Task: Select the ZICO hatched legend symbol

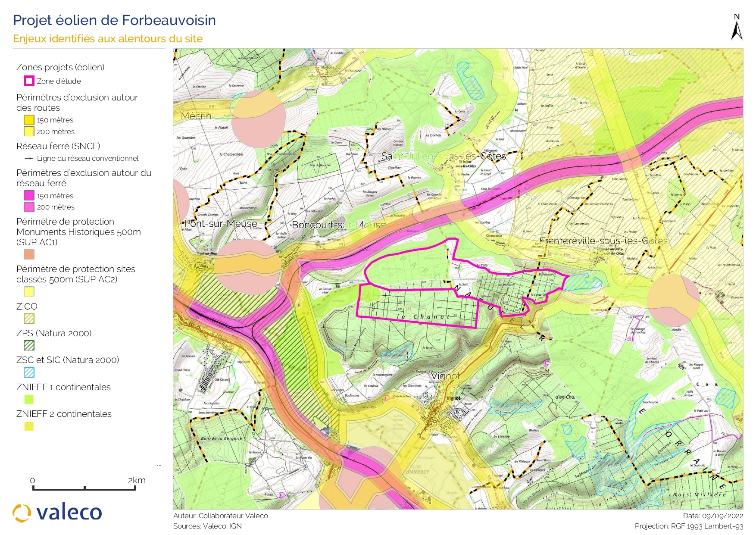Action: [x=29, y=319]
